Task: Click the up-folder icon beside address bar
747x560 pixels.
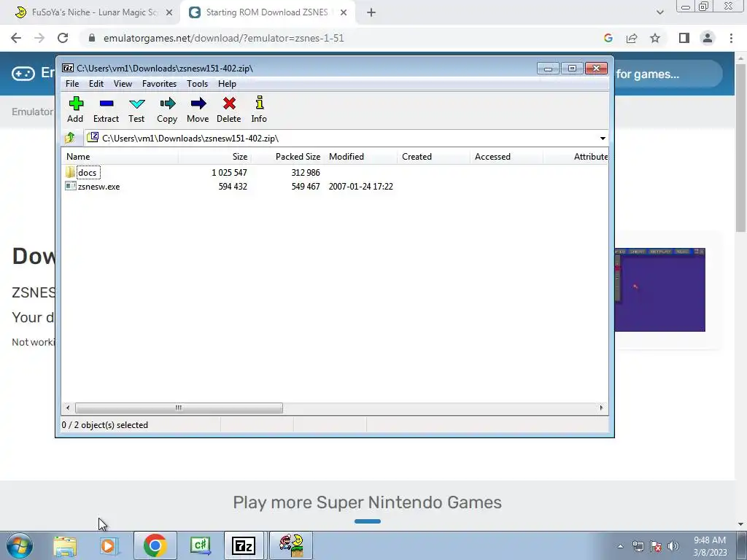Action: click(70, 138)
